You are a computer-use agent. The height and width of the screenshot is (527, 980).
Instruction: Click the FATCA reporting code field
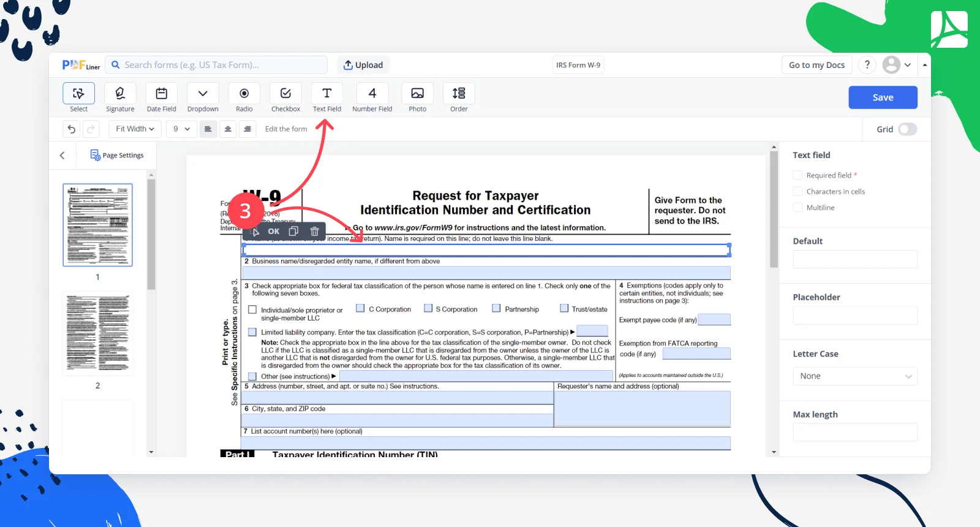pyautogui.click(x=696, y=354)
